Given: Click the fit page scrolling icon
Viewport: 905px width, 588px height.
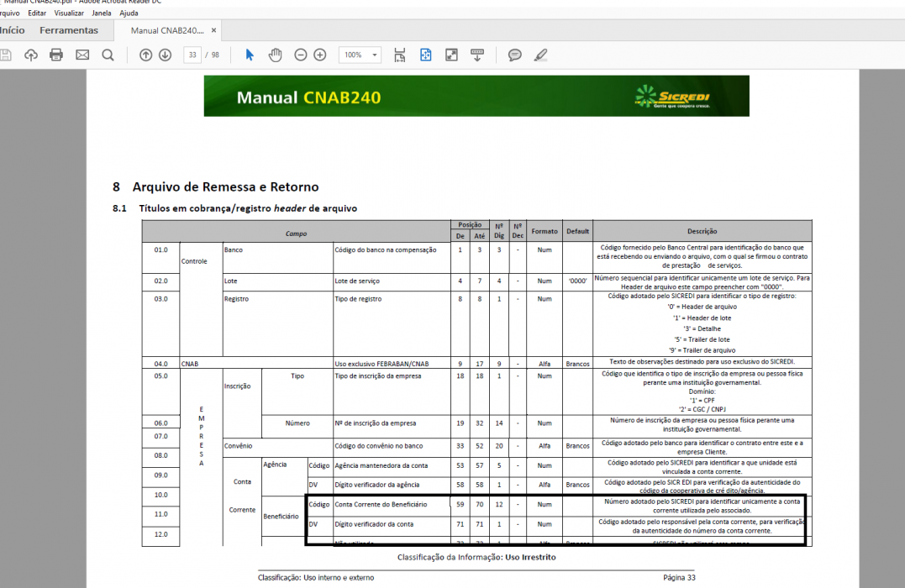Looking at the screenshot, I should pos(399,55).
